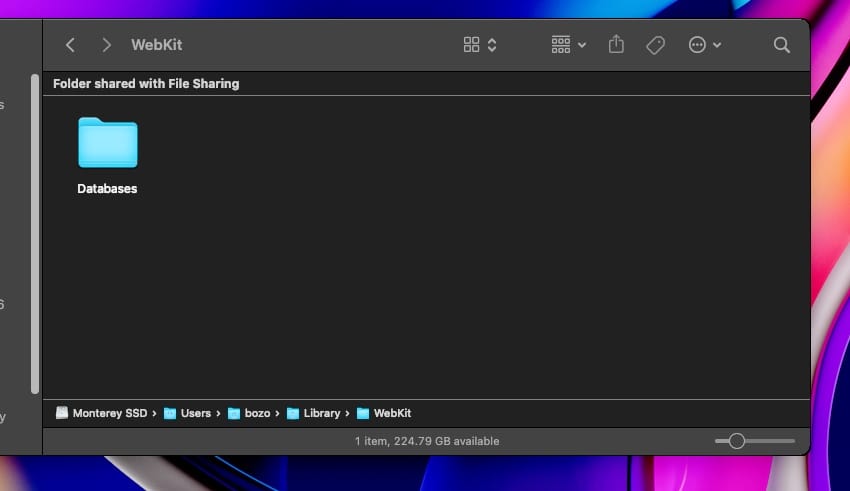
Task: Click the 1 item, 224.79 GB available status
Action: (x=427, y=441)
